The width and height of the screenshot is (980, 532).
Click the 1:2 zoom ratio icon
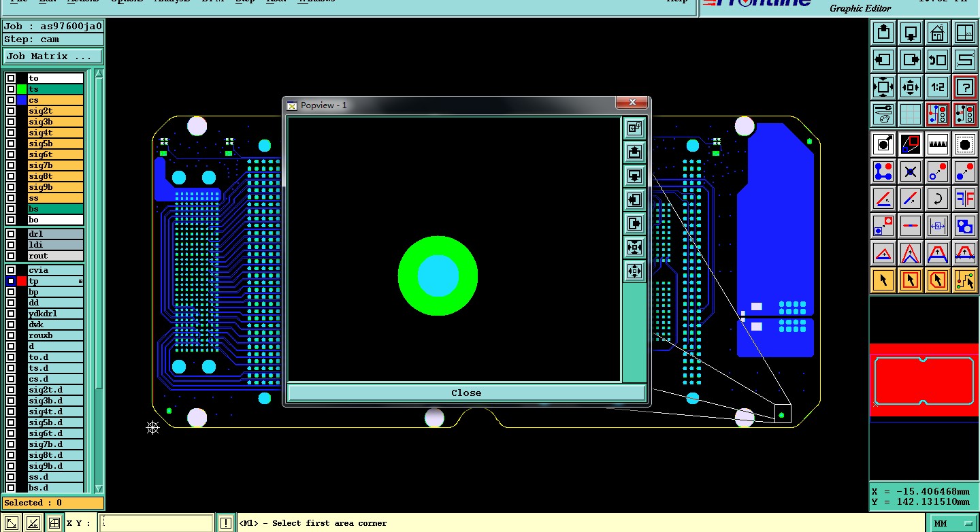click(x=938, y=87)
